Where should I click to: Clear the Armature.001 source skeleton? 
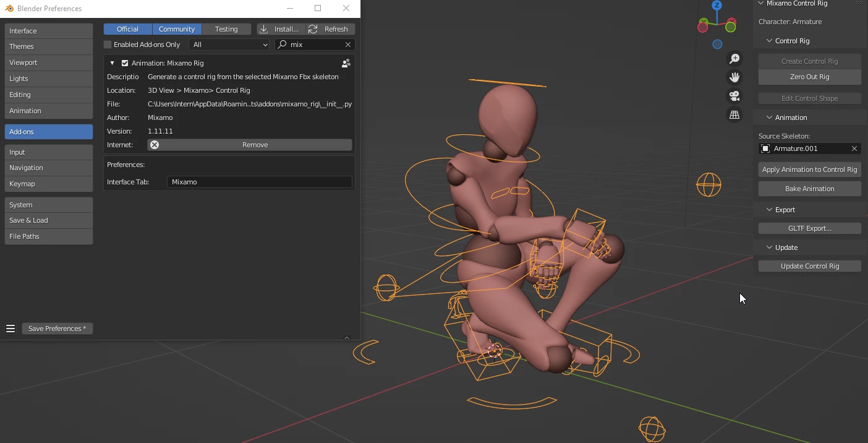tap(854, 148)
